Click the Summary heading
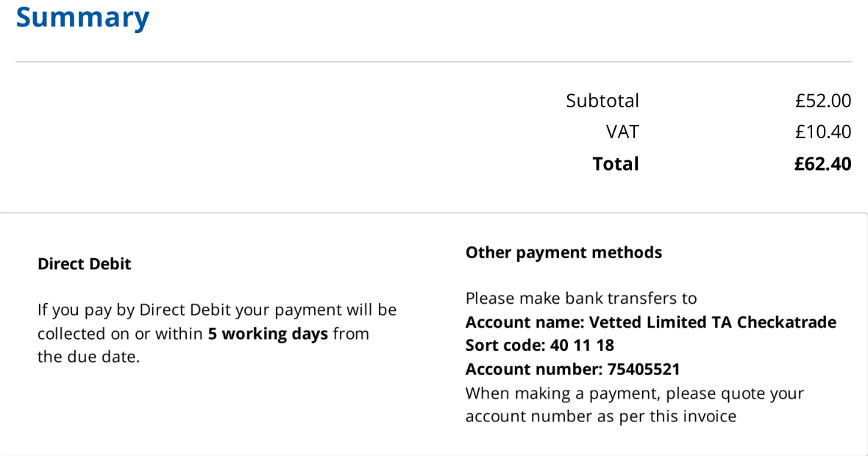868x456 pixels. tap(82, 17)
